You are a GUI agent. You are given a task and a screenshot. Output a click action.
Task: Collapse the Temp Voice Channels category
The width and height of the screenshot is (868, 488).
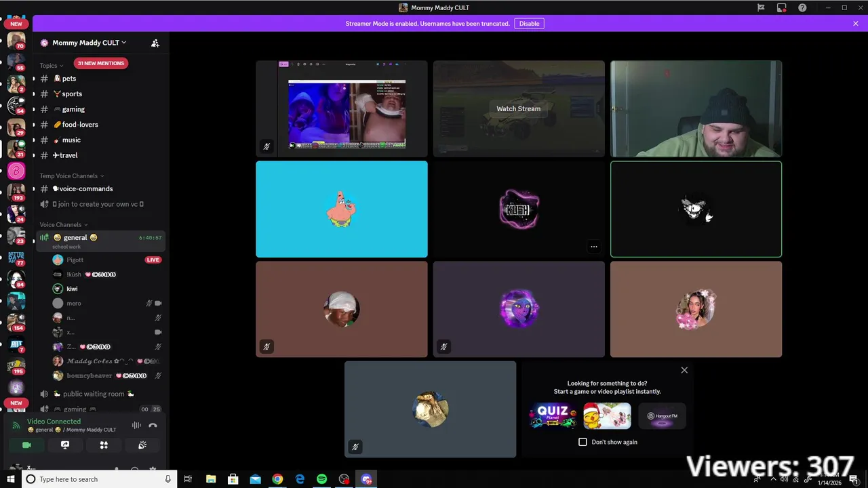click(x=72, y=176)
